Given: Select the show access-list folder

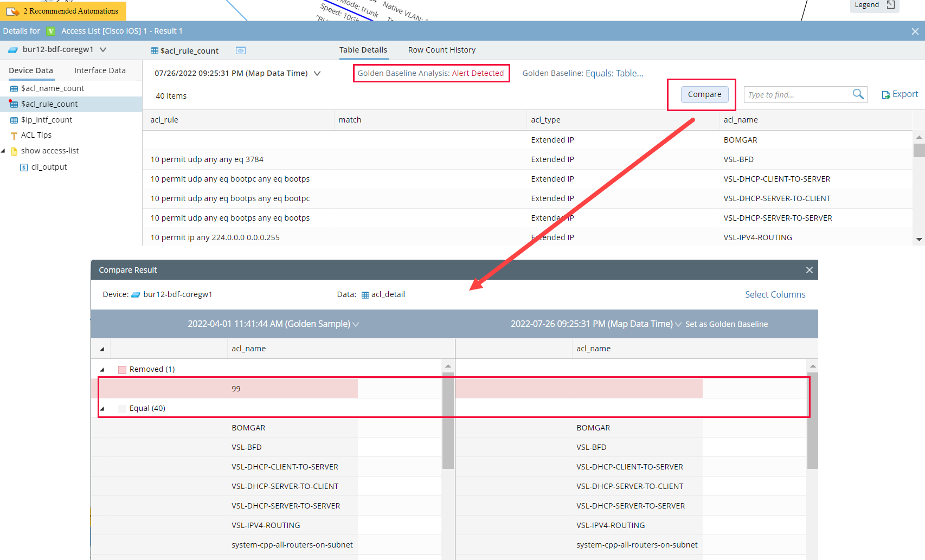Looking at the screenshot, I should click(50, 151).
